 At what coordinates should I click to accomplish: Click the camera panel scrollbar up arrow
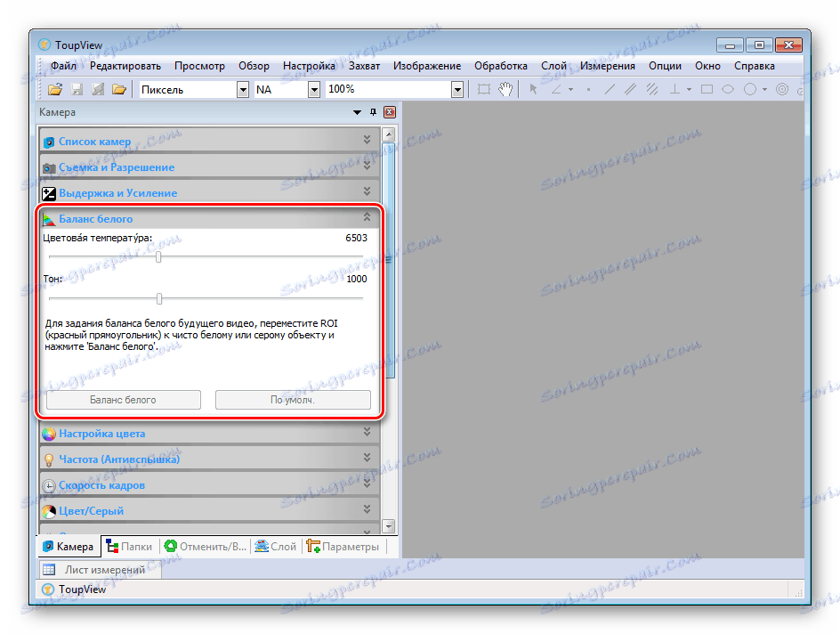(x=389, y=134)
